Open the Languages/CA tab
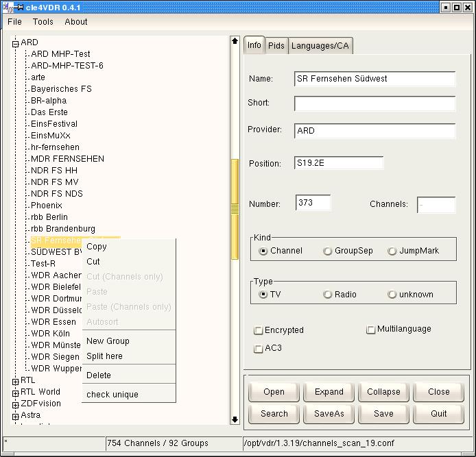 [320, 46]
